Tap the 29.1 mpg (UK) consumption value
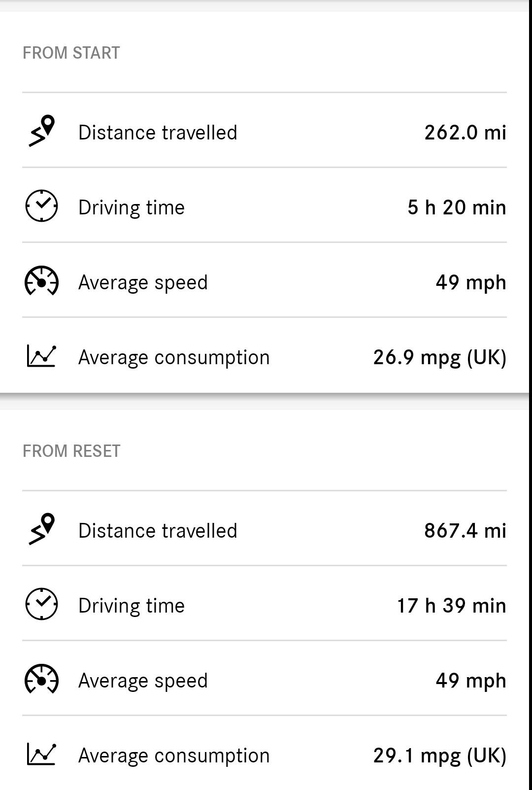The width and height of the screenshot is (532, 790). tap(439, 756)
